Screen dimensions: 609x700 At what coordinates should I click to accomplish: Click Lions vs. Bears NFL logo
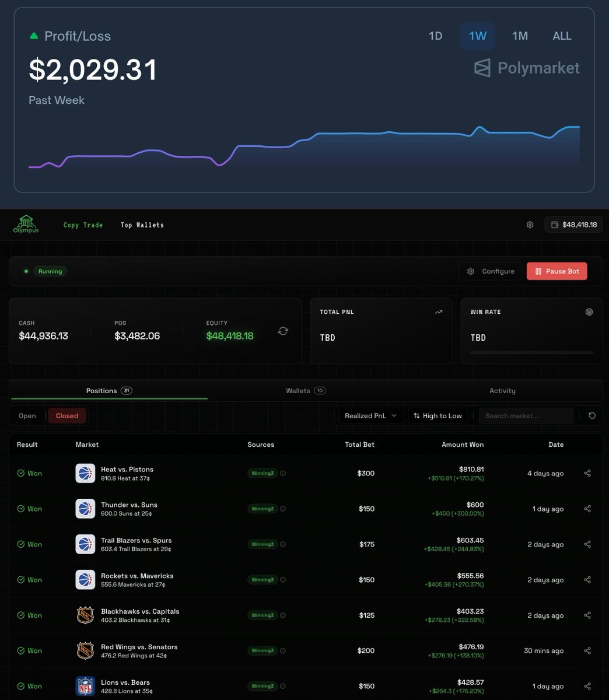click(x=85, y=686)
